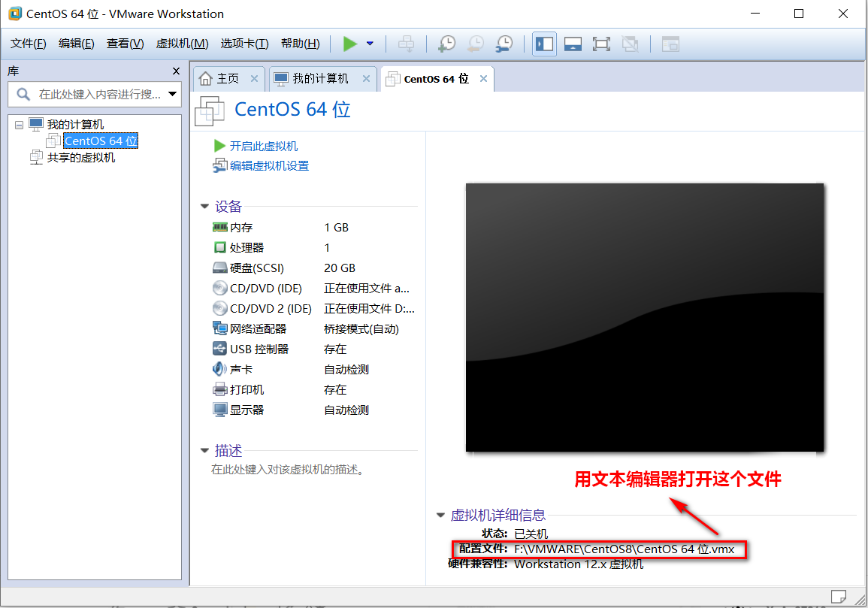Collapse the 设备 section
The image size is (868, 608).
tap(204, 207)
